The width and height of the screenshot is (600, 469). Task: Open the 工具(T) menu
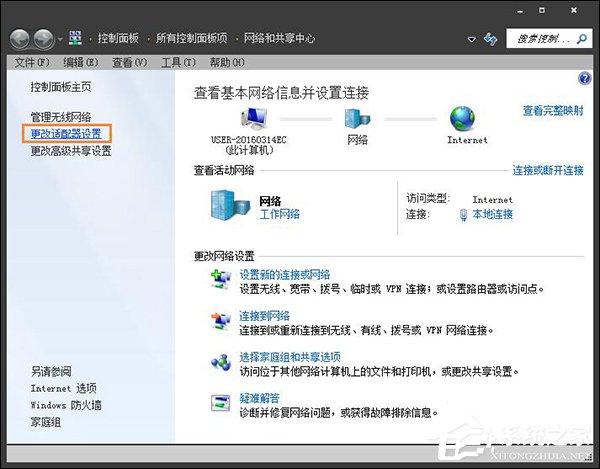178,62
